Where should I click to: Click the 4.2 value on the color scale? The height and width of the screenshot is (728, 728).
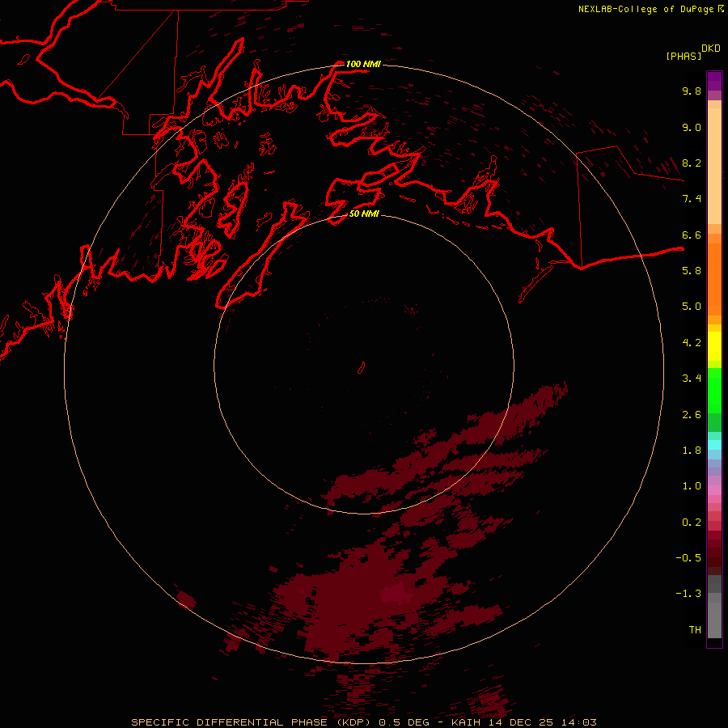point(692,343)
